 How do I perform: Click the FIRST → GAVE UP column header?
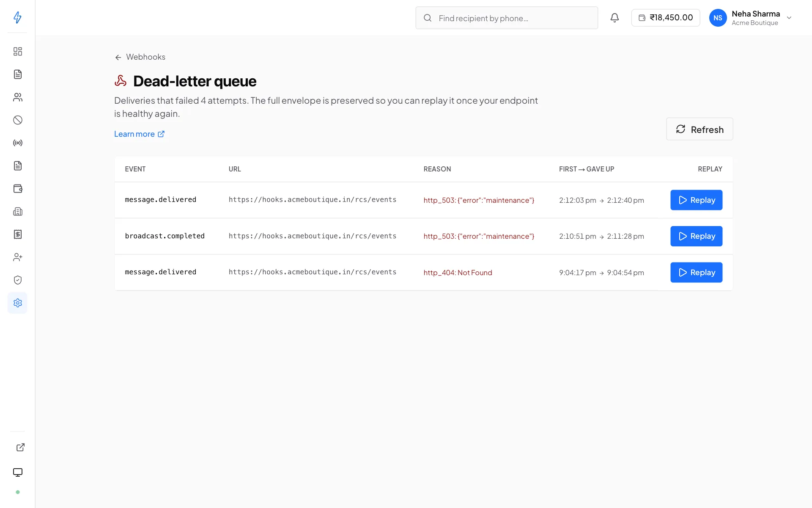587,169
